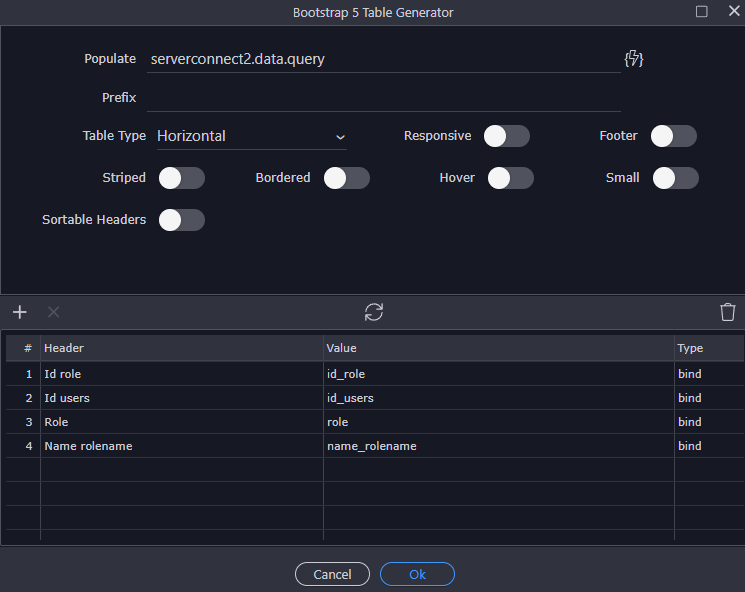Click the # column heading
Image resolution: width=745 pixels, height=592 pixels.
pyautogui.click(x=23, y=348)
